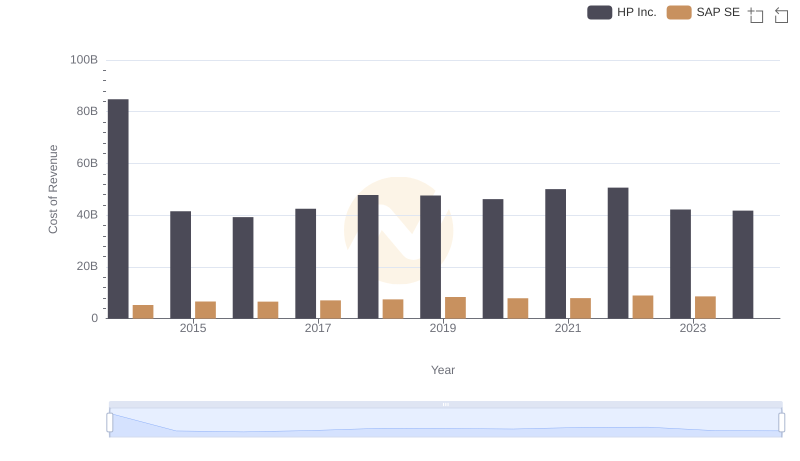Select the SAP SE bar above 2017
The image size is (800, 461).
click(x=331, y=309)
